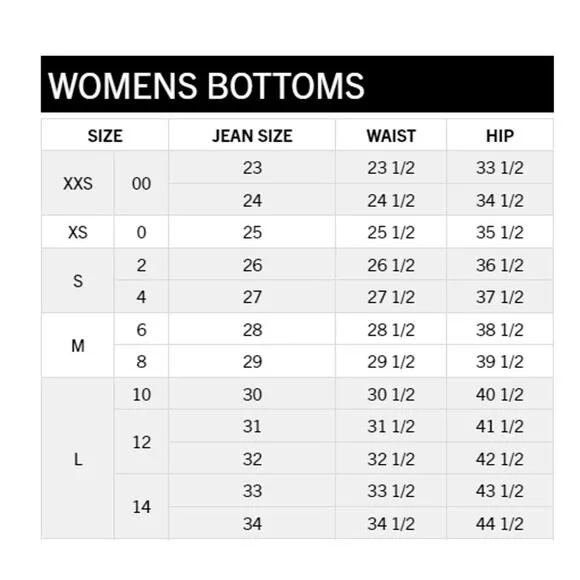Select the XXS size cell
Viewport: 580px width, 580px height.
78,183
